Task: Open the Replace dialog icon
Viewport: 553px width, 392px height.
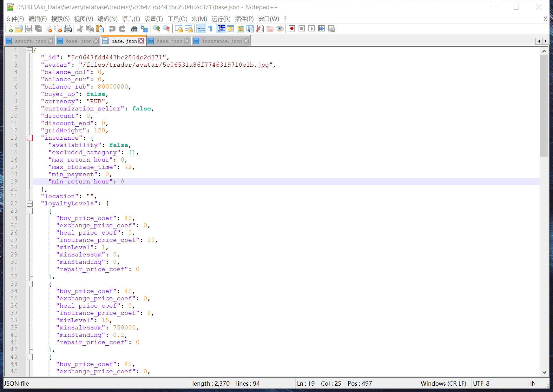Action: [144, 29]
